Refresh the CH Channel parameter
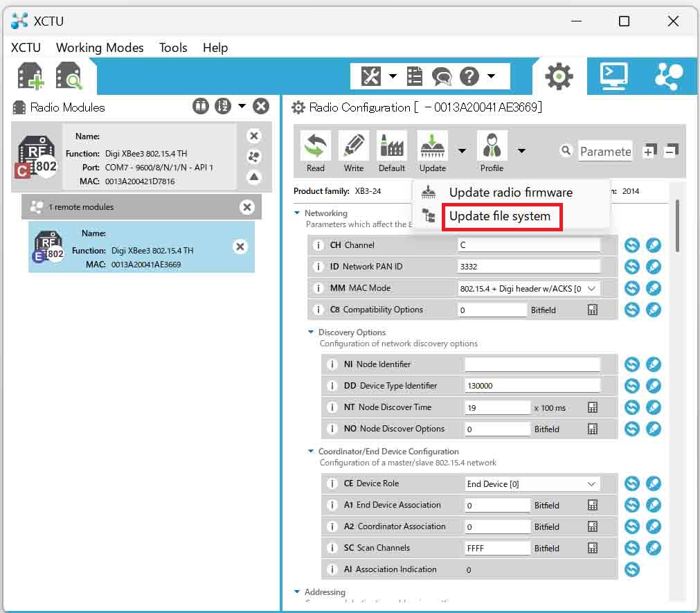 coord(631,245)
